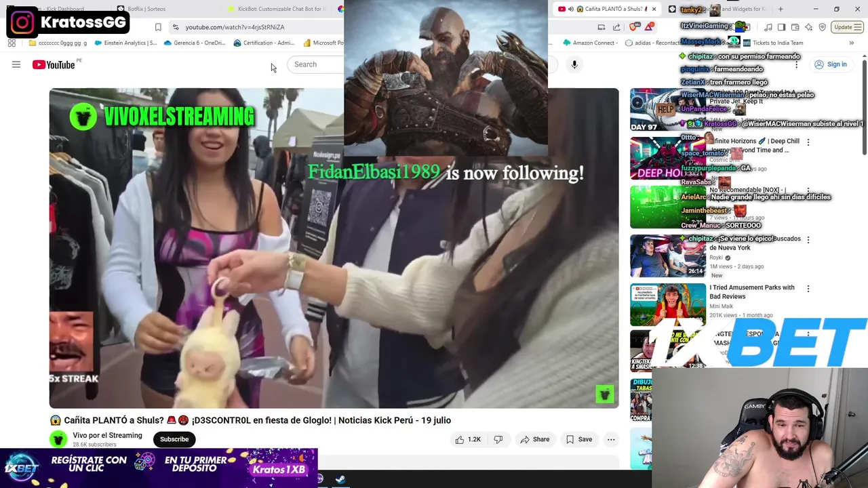Viewport: 868px width, 488px height.
Task: Open the Leo AI sparkle icon
Action: 808,27
